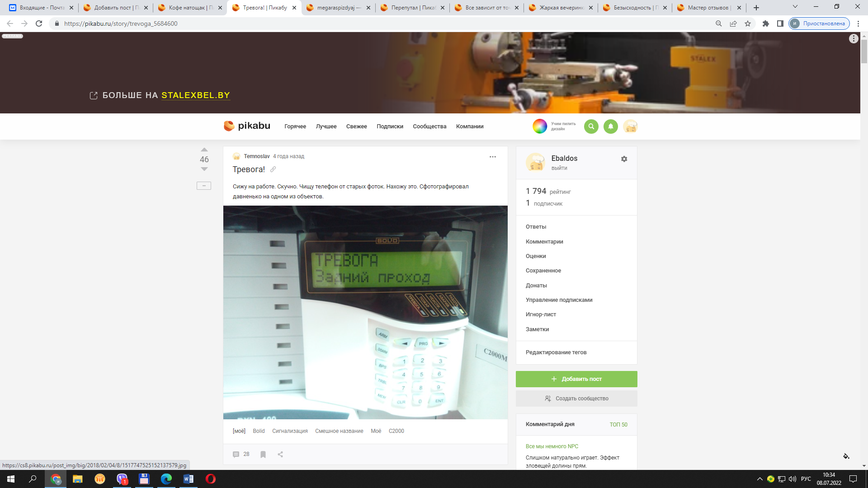Click the bookmark icon on the post
The width and height of the screenshot is (868, 488).
(x=263, y=454)
